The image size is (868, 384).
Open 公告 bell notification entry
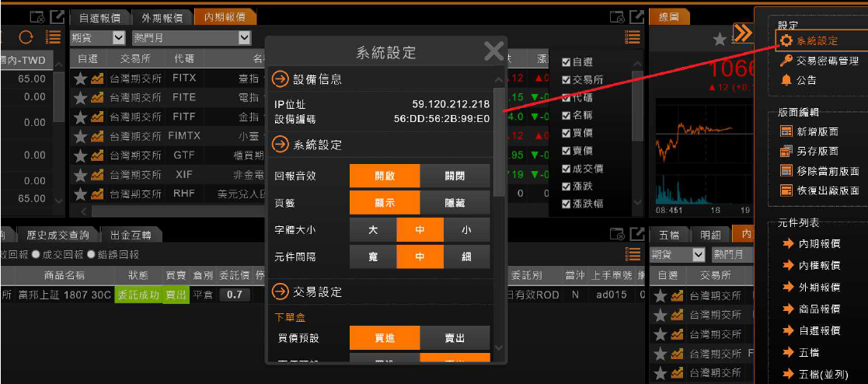[x=786, y=80]
